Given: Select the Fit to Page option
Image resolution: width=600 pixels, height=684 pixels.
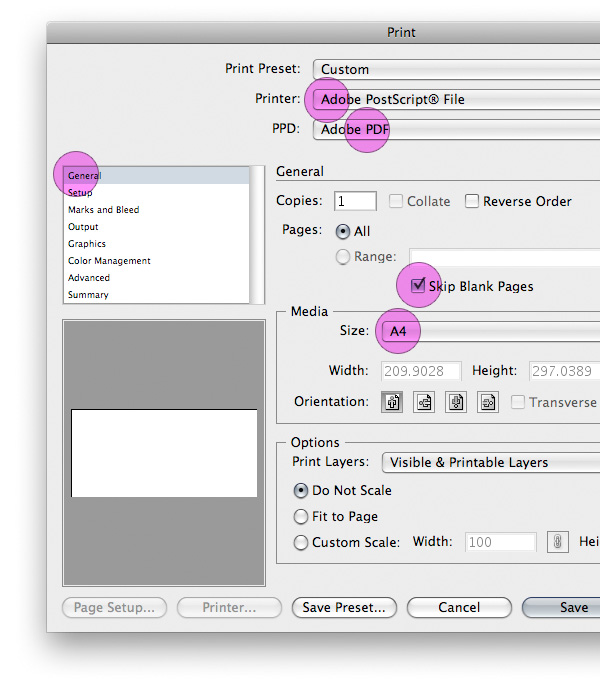Looking at the screenshot, I should coord(301,516).
